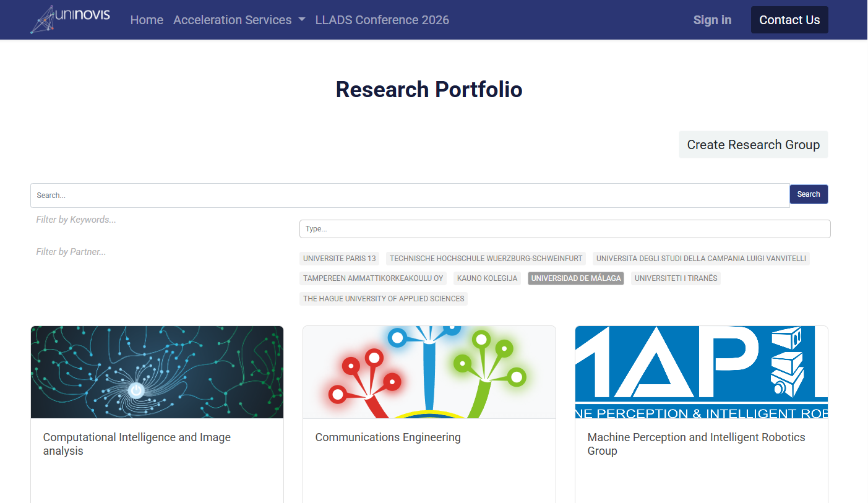
Task: Select the Universita Luigi Vanvitelli partner tag
Action: click(x=701, y=259)
